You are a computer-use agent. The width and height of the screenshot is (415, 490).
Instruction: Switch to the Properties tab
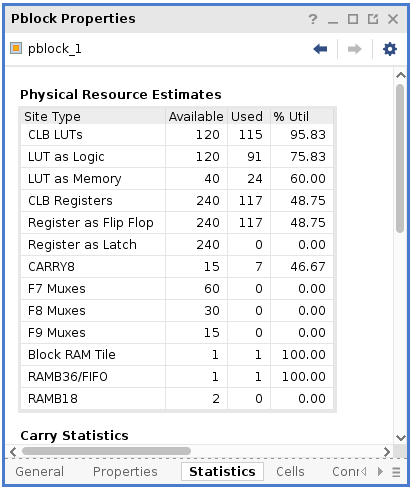tap(125, 472)
